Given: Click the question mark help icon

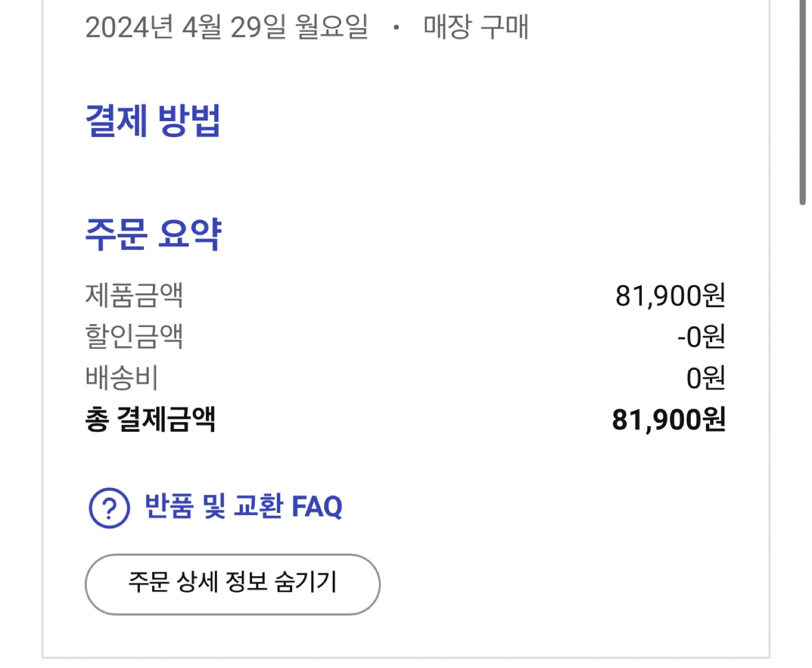Looking at the screenshot, I should coord(109,508).
